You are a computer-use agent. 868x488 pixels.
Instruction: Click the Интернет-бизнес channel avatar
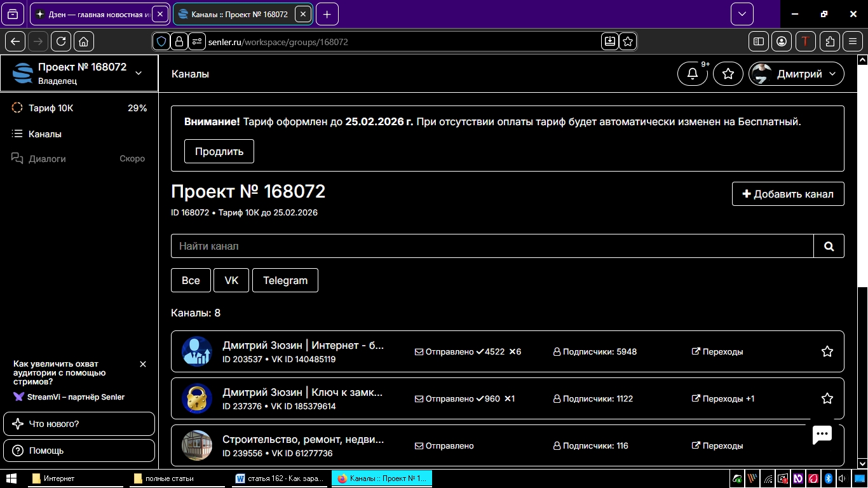[197, 351]
